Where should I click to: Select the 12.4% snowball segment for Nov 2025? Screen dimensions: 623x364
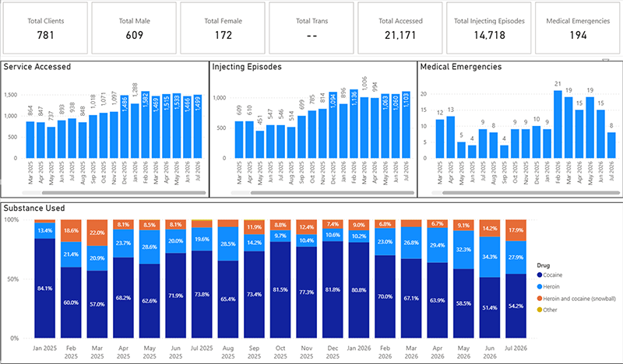(306, 227)
